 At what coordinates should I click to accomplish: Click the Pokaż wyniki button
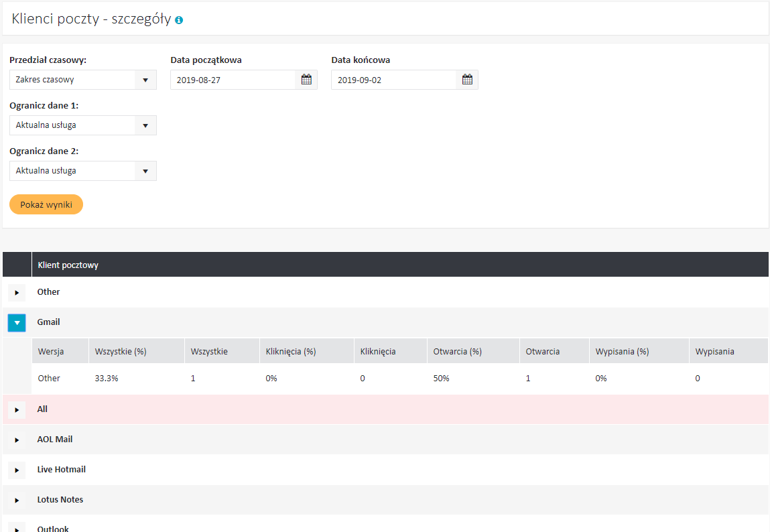click(x=46, y=204)
